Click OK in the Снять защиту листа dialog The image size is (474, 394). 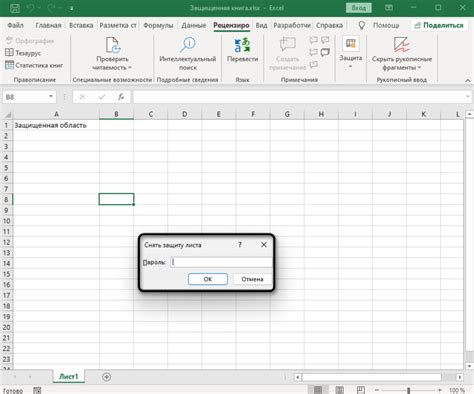point(208,279)
